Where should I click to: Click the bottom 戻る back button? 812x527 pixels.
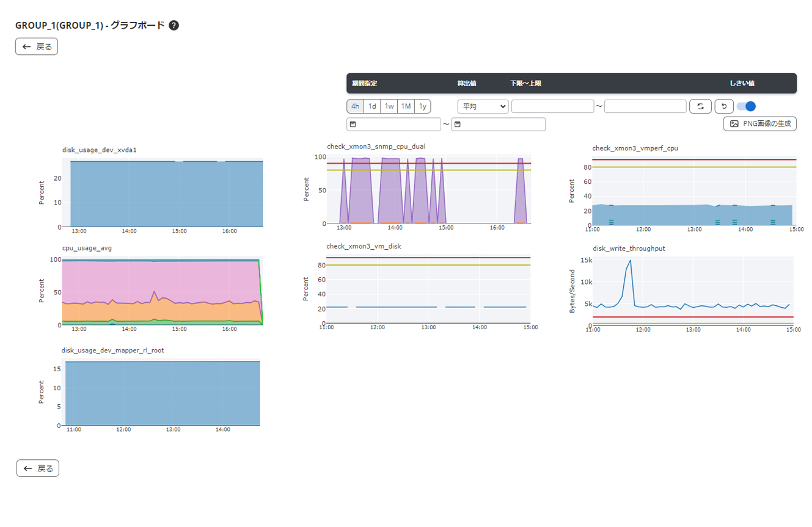coord(38,468)
